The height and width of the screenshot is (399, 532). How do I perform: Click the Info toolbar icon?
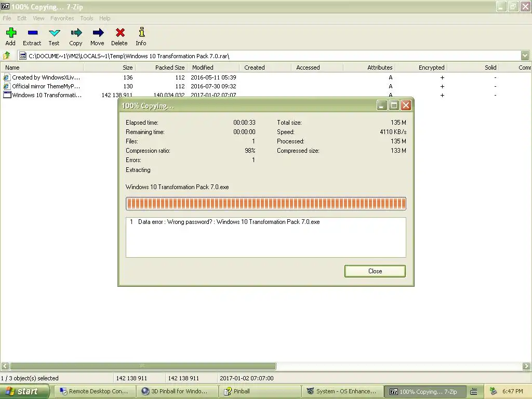tap(141, 32)
